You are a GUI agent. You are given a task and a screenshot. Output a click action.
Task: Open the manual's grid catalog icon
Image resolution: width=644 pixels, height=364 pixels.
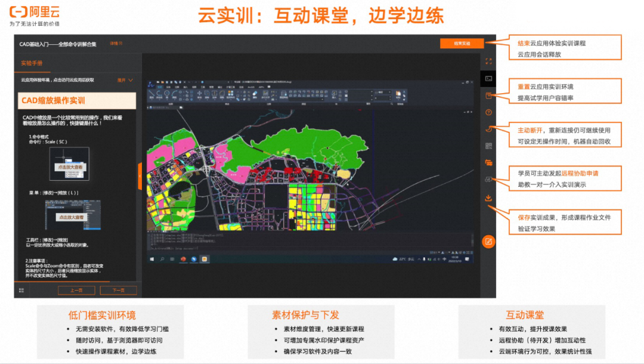[x=21, y=290]
